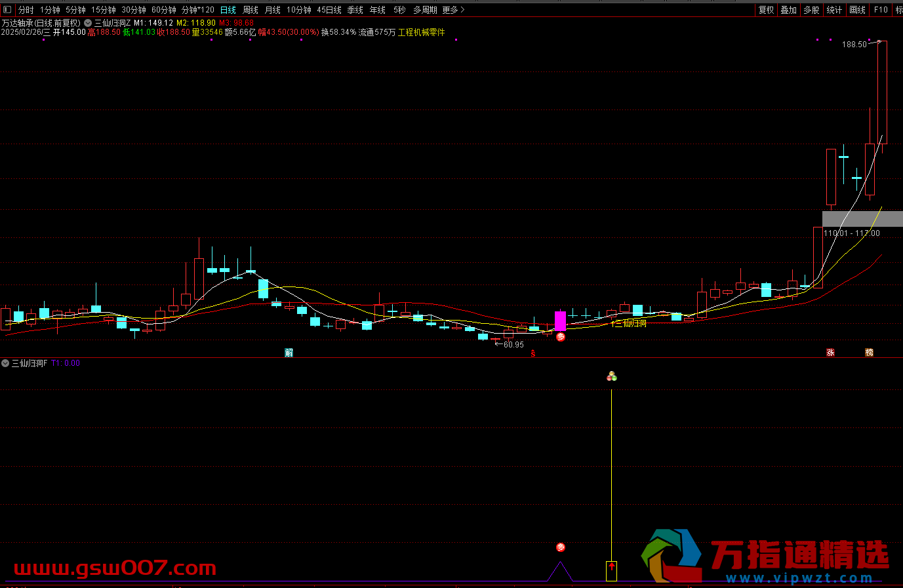Viewport: 903px width, 588px height.
Task: Click the 复权 button
Action: click(x=767, y=10)
